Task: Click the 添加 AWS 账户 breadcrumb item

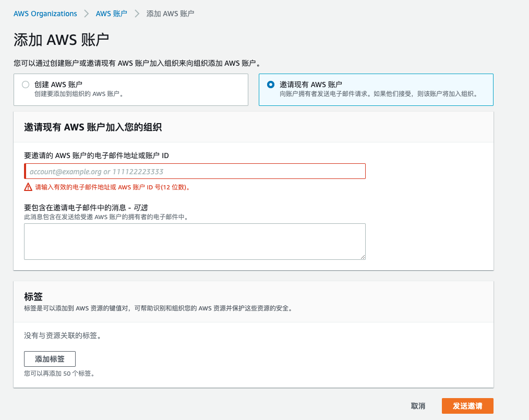Action: [170, 14]
